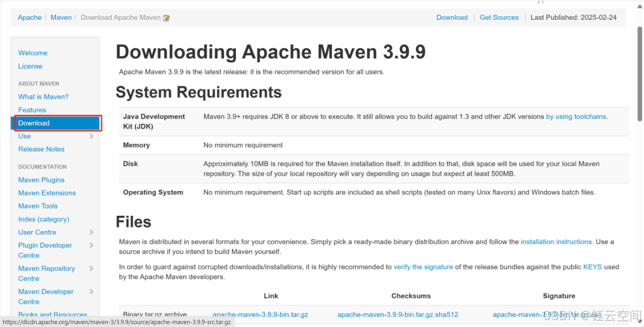
Task: Open the installation instructions link
Action: (556, 242)
